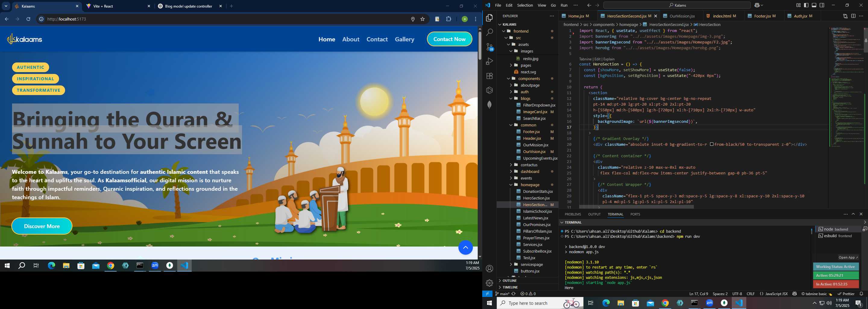Switch to the Home.jsx editor tab
868x309 pixels.
tap(578, 16)
